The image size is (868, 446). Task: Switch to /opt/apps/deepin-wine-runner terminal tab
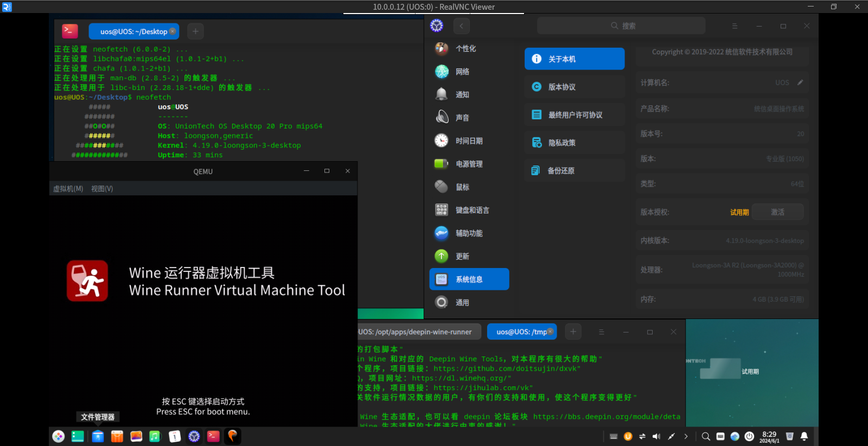[419, 332]
